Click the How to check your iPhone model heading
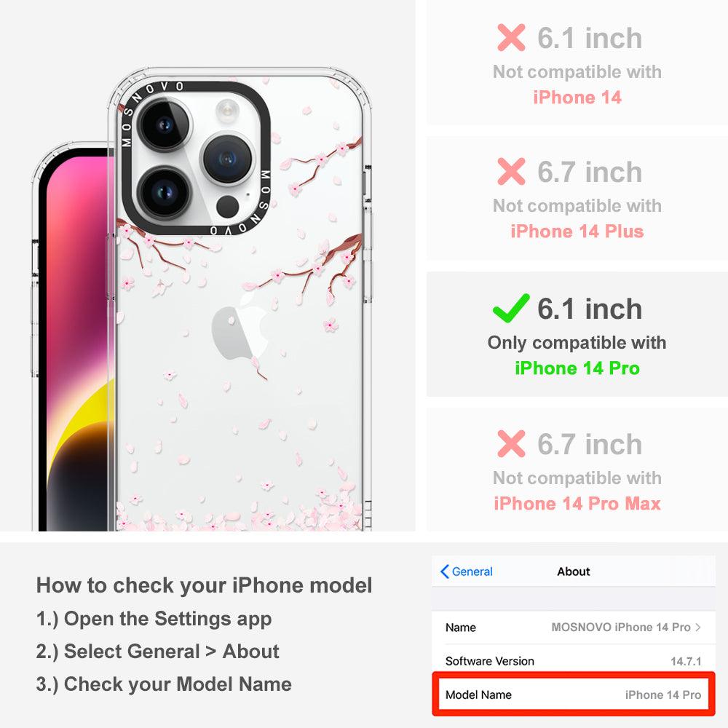Viewport: 728px width, 728px height. click(205, 585)
